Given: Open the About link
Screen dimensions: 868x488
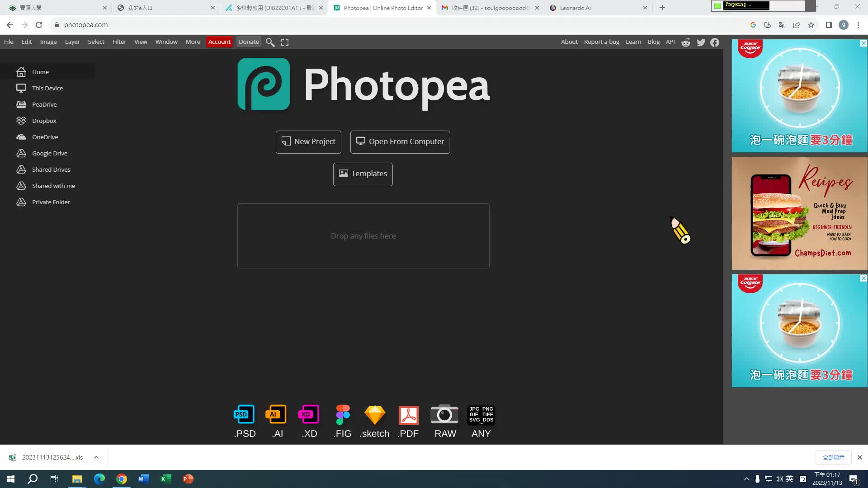Looking at the screenshot, I should coord(569,42).
